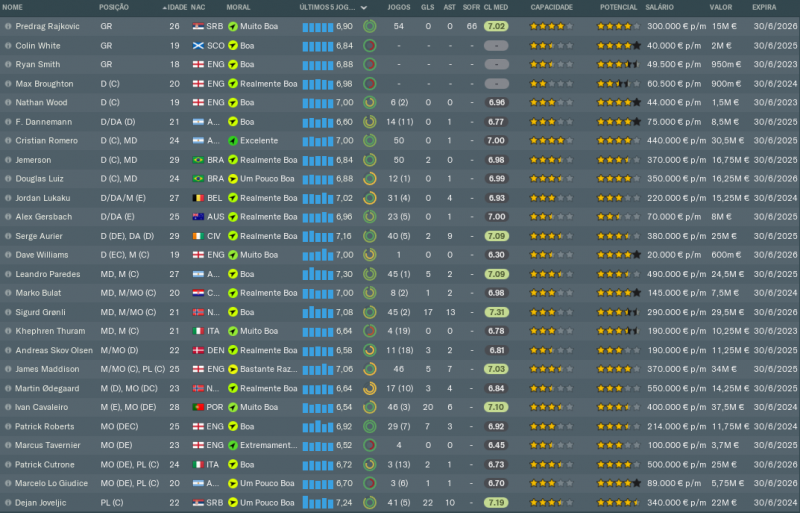The image size is (800, 513).
Task: Click Nathan Wood's potential star rating
Action: [618, 102]
